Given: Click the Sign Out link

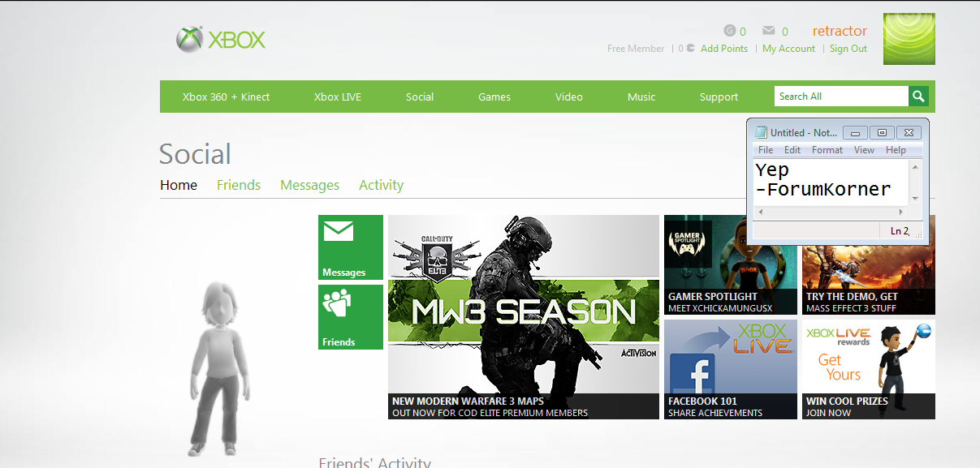Looking at the screenshot, I should (x=848, y=49).
